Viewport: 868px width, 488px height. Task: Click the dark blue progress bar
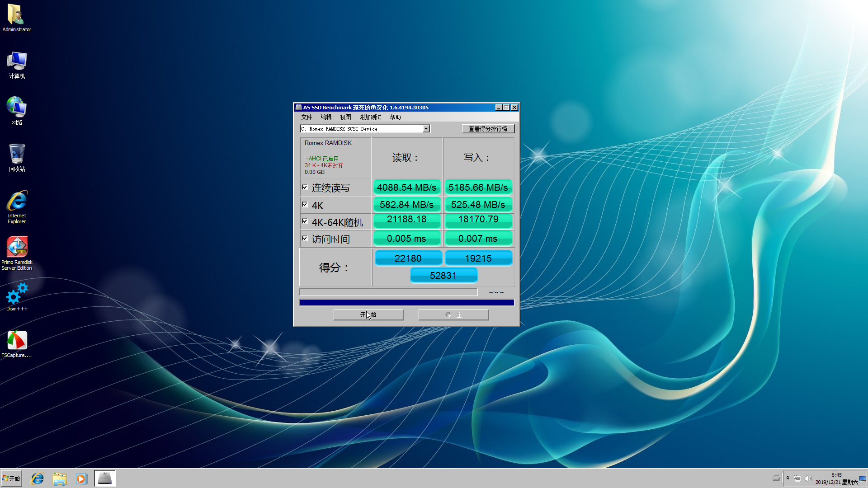click(x=407, y=302)
